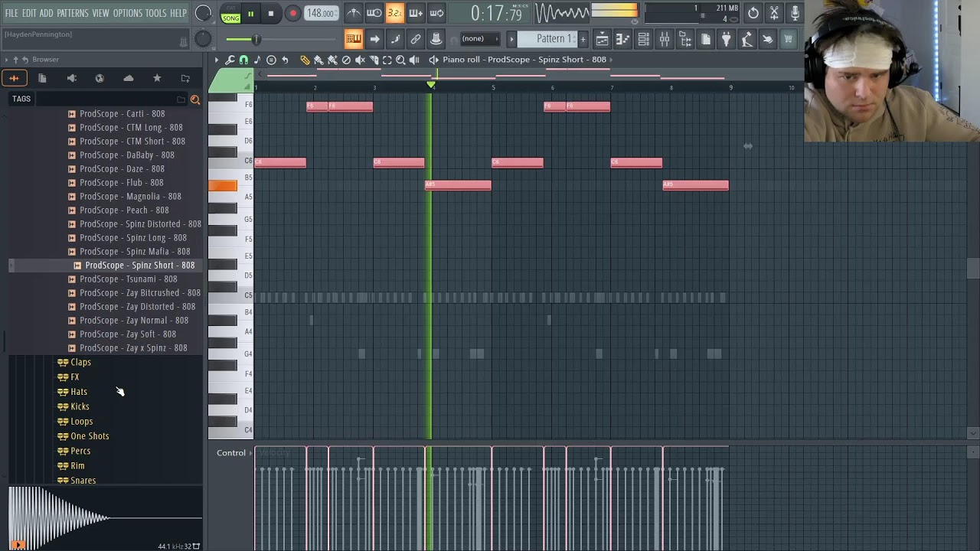Open the ADD menu
The image size is (980, 551).
(x=47, y=13)
